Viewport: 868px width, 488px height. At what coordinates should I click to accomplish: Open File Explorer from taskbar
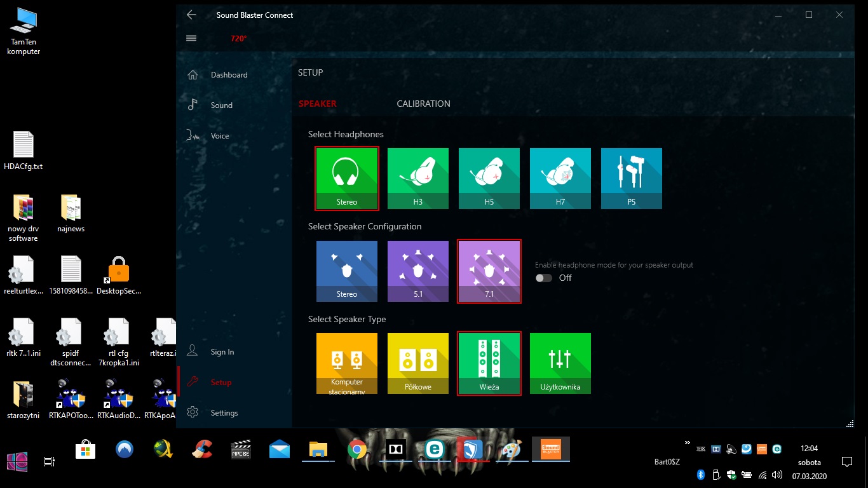pos(318,450)
